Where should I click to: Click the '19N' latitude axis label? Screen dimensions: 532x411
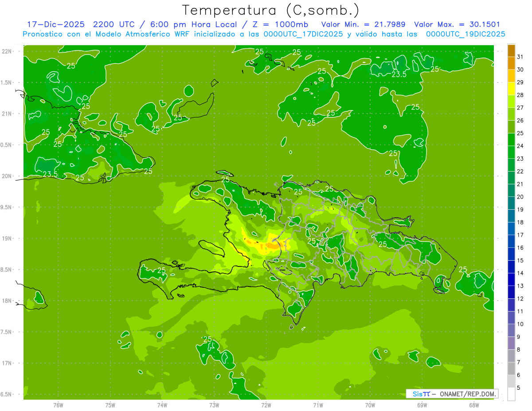(8, 239)
